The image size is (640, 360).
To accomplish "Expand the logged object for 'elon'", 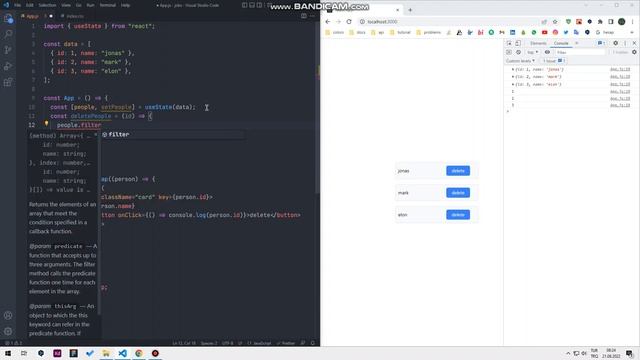I will 513,84.
